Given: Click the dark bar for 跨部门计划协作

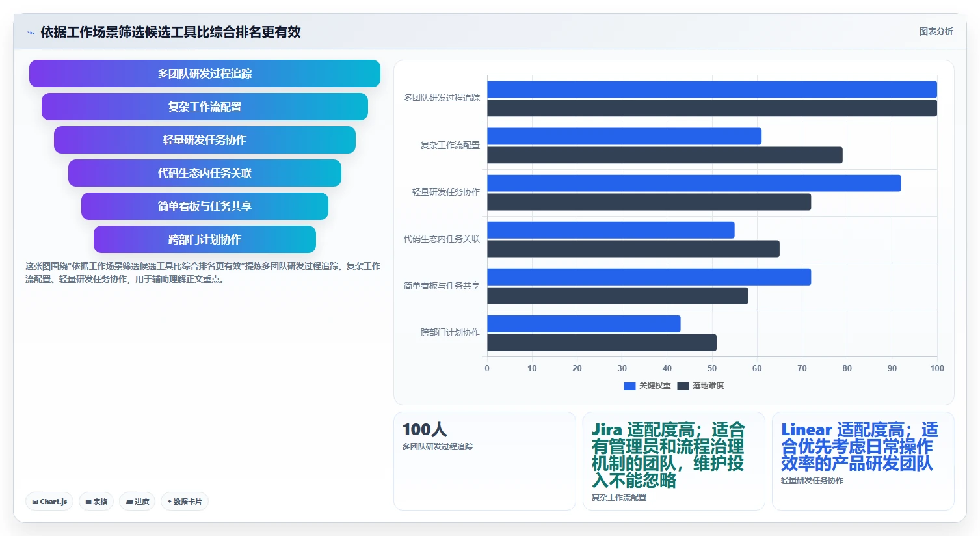Looking at the screenshot, I should 602,342.
